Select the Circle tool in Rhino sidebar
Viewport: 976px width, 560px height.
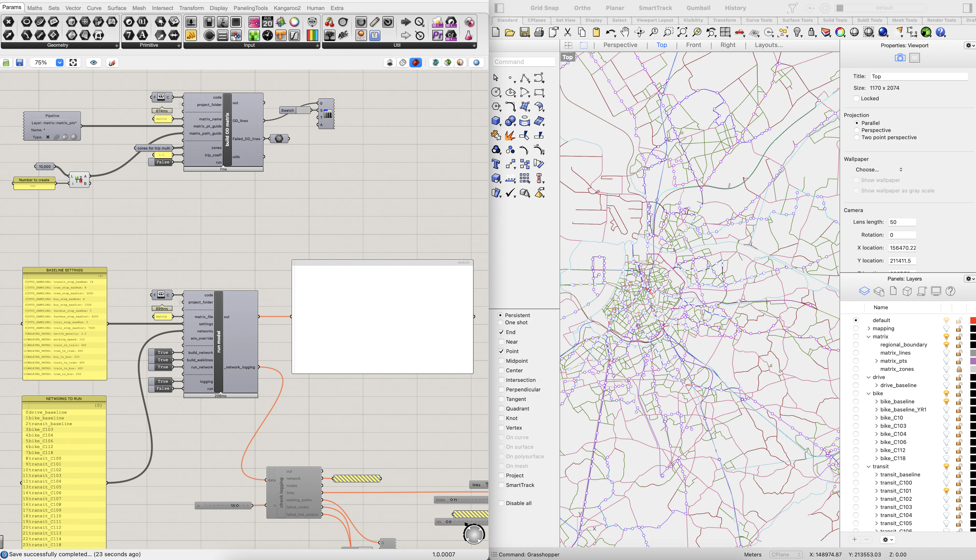pos(496,92)
